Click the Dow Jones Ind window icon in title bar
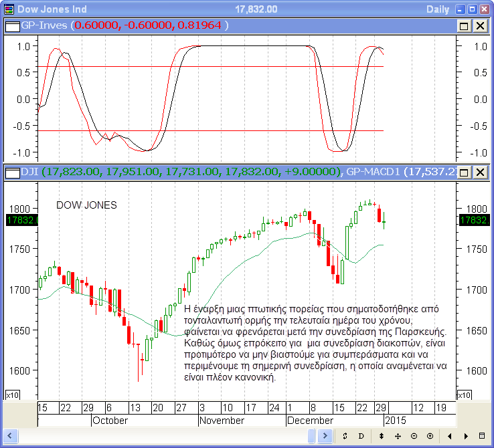This screenshot has height=448, width=494. (x=9, y=9)
